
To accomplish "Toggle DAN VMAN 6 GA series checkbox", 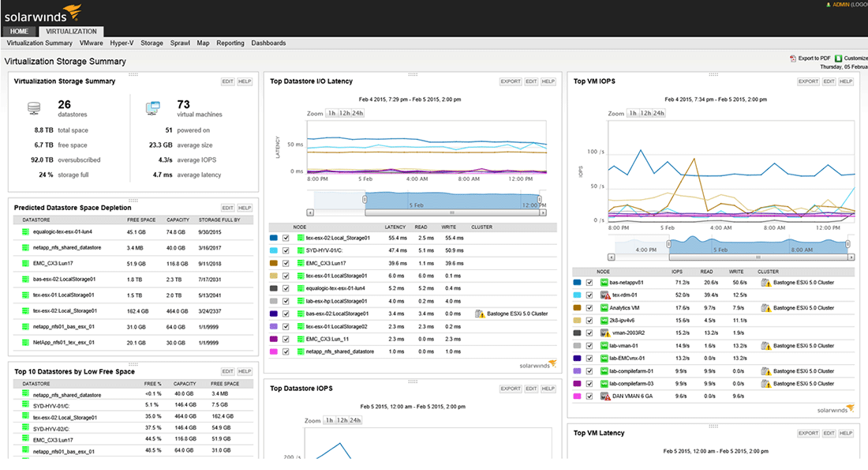I will click(589, 397).
